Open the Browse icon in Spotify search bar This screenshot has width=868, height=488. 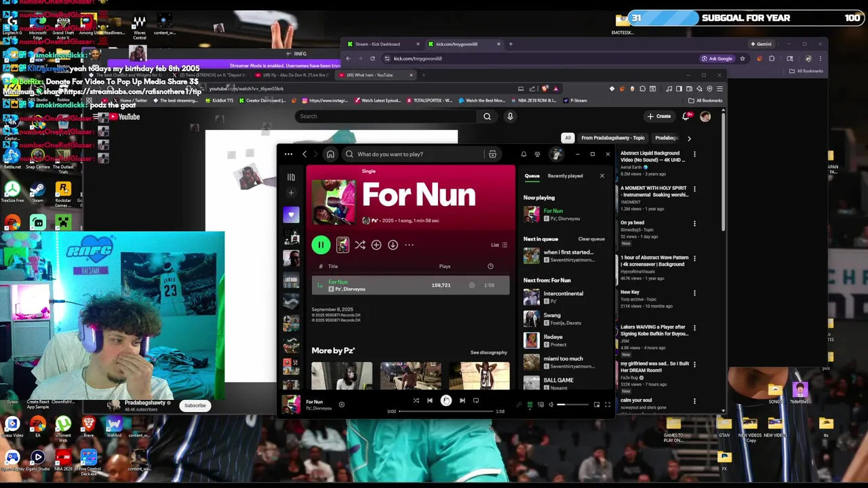492,154
